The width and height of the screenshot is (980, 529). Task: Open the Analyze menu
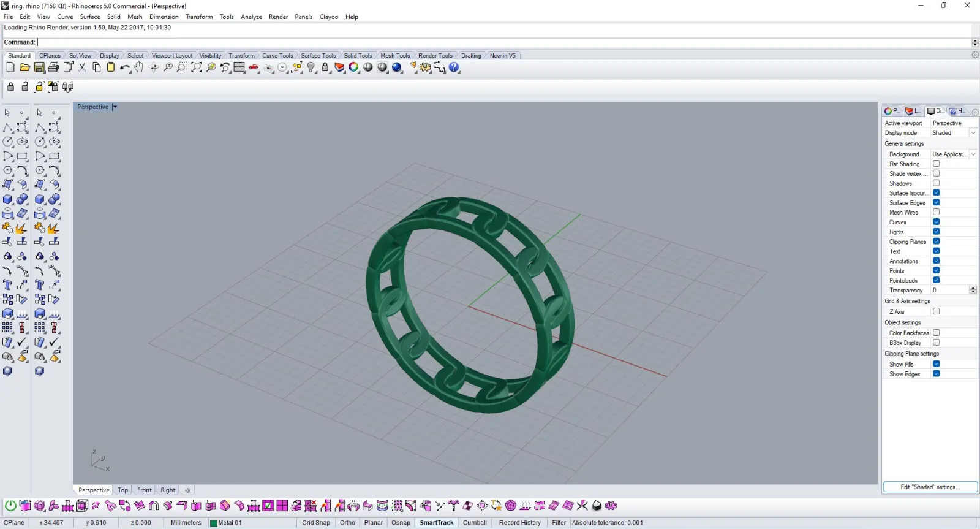point(251,17)
